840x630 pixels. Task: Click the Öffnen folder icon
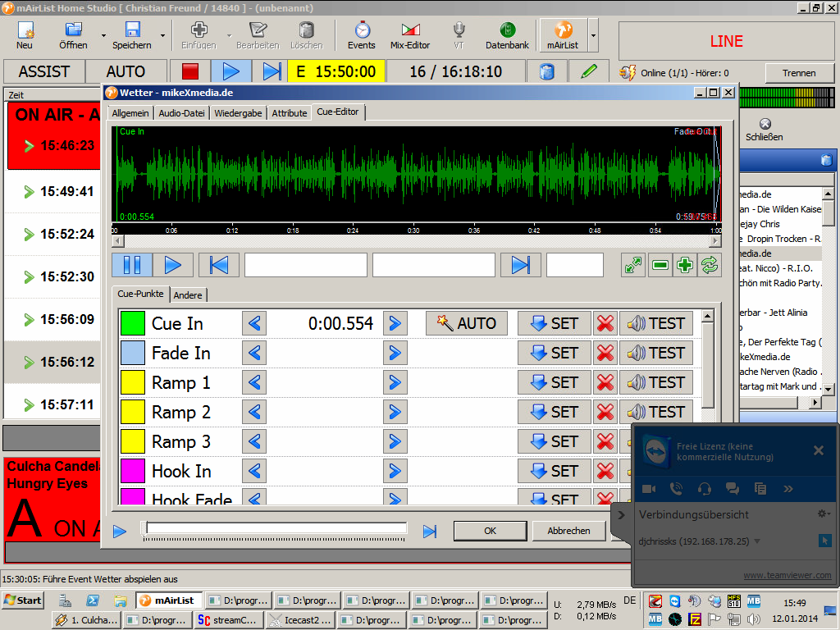click(73, 35)
